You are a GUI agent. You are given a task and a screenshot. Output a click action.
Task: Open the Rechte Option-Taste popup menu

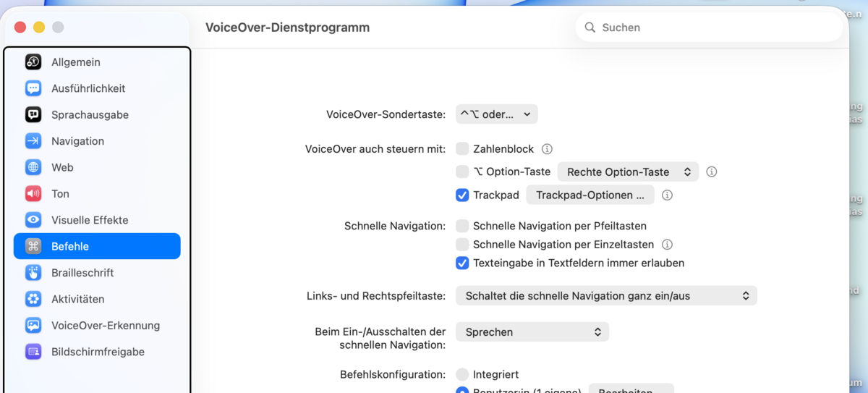click(x=628, y=172)
